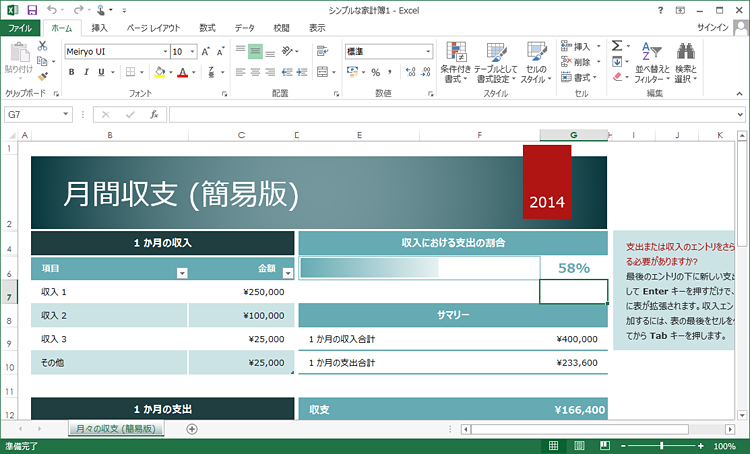Toggle Center horizontal alignment
This screenshot has width=750, height=454.
tap(255, 72)
